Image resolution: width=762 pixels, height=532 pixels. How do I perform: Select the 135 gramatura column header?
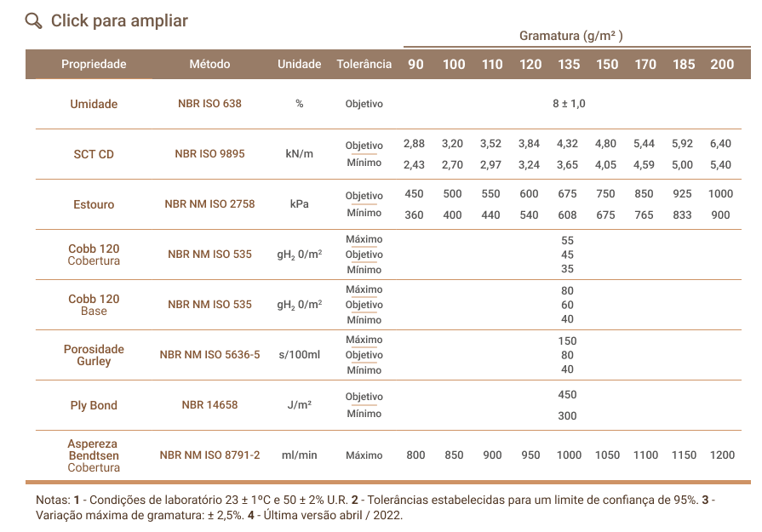[569, 65]
